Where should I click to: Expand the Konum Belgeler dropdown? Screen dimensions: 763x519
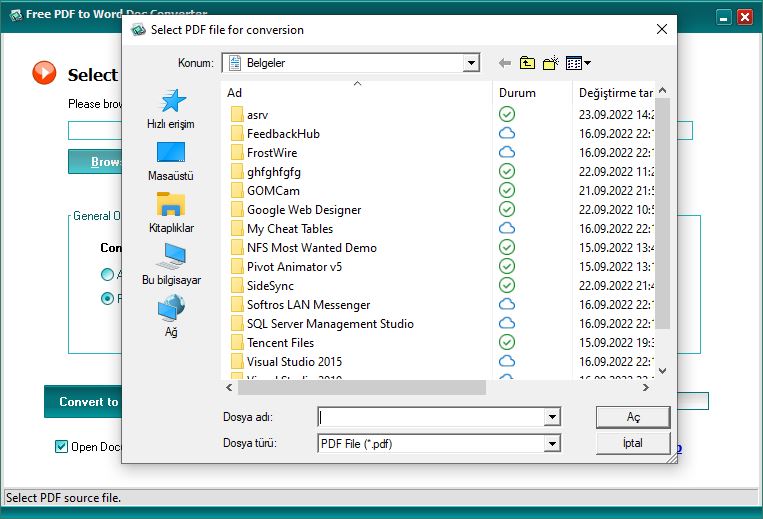click(x=471, y=63)
